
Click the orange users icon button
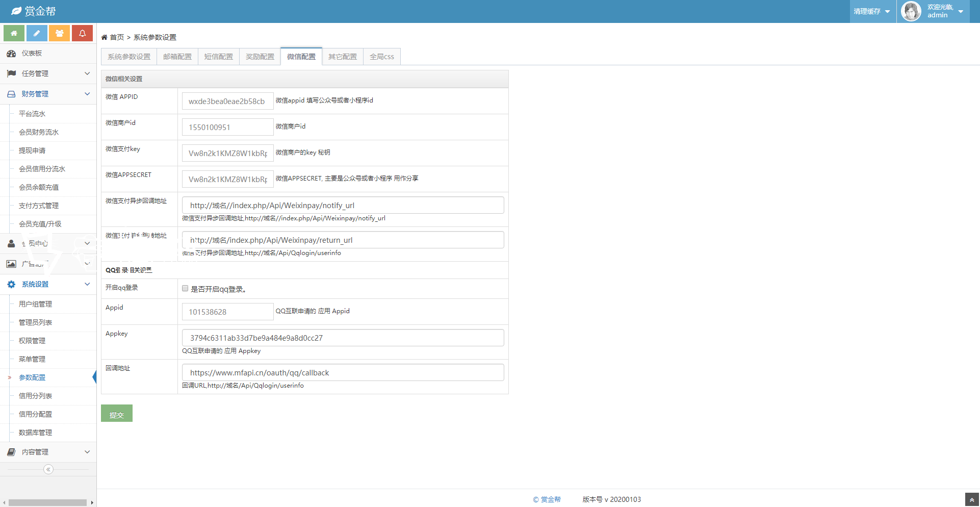click(60, 33)
